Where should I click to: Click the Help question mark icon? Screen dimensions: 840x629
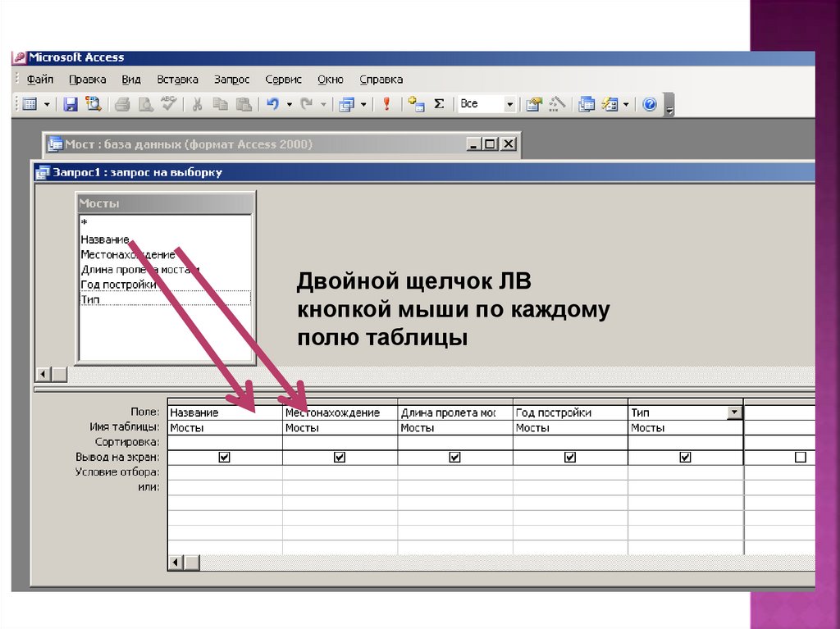coord(650,104)
